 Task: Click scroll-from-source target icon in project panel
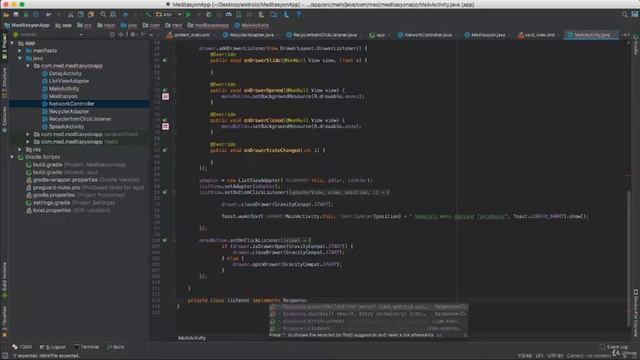112,35
